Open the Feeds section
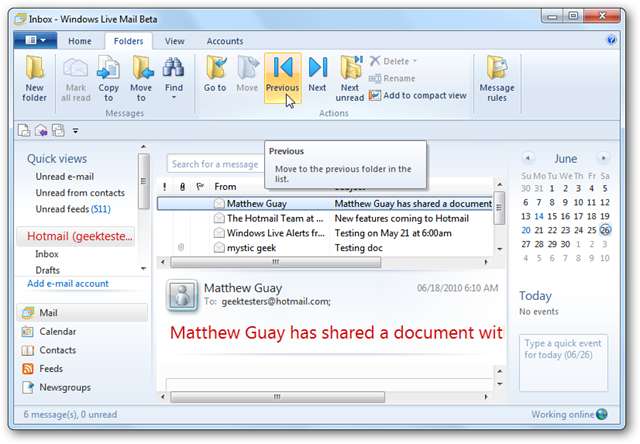The width and height of the screenshot is (640, 444). tap(42, 369)
